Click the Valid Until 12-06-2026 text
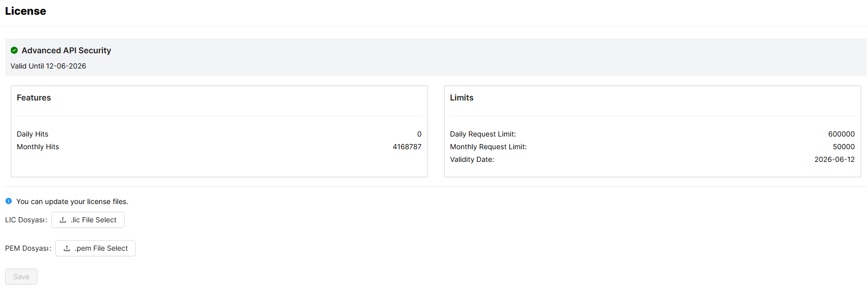Viewport: 868px width, 304px height. (48, 66)
